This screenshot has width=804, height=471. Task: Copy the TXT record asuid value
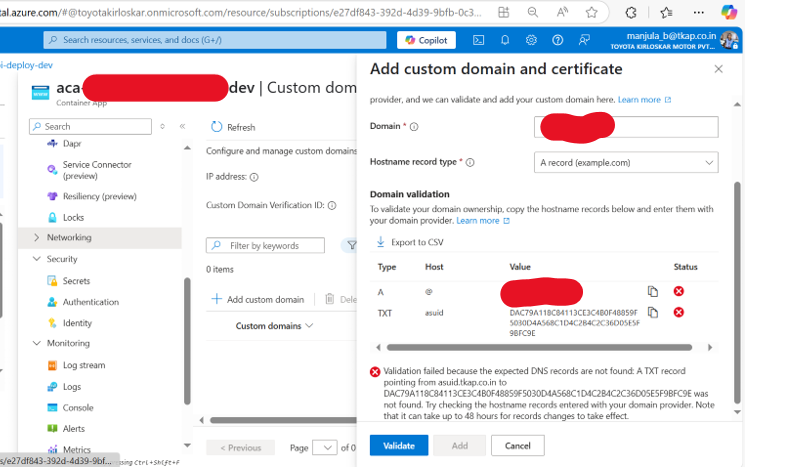(x=652, y=312)
